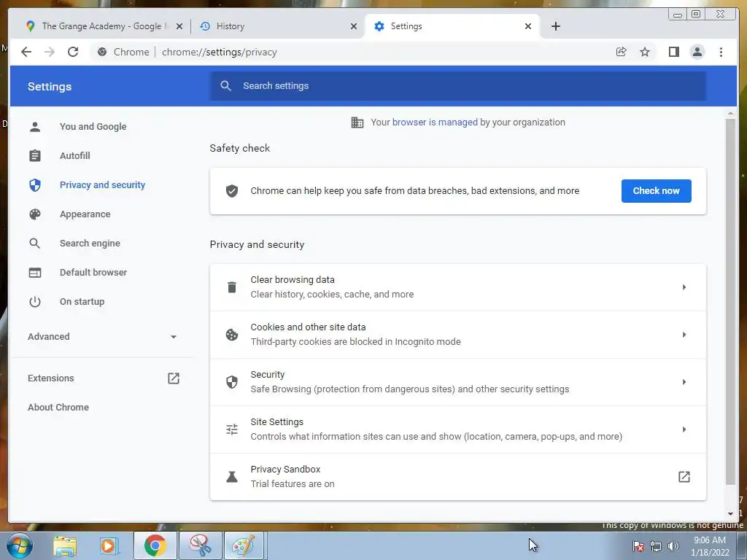Click the flask icon beside Privacy Sandbox

tap(232, 477)
